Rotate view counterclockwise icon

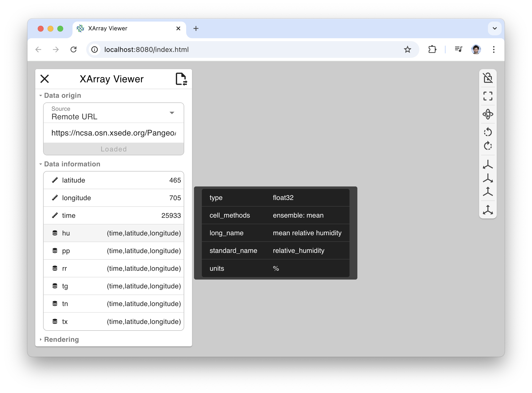488,132
